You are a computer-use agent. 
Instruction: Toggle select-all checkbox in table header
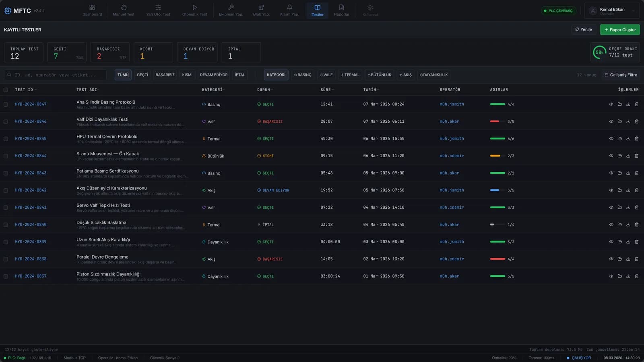(6, 90)
